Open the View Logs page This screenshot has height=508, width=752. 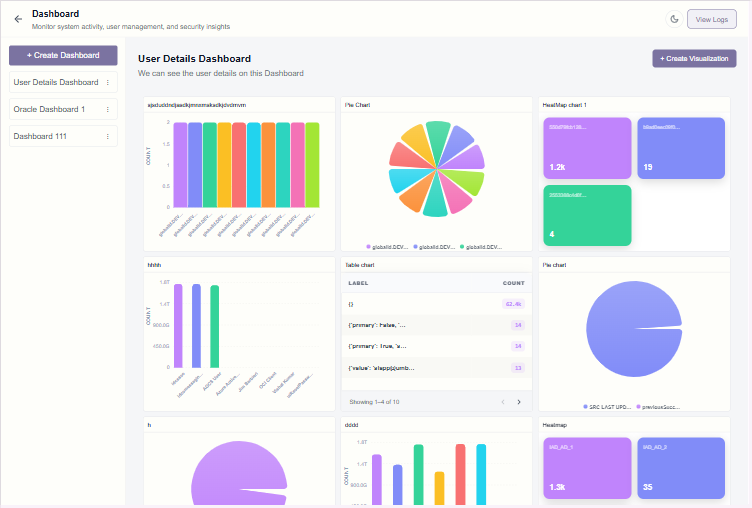click(x=711, y=18)
